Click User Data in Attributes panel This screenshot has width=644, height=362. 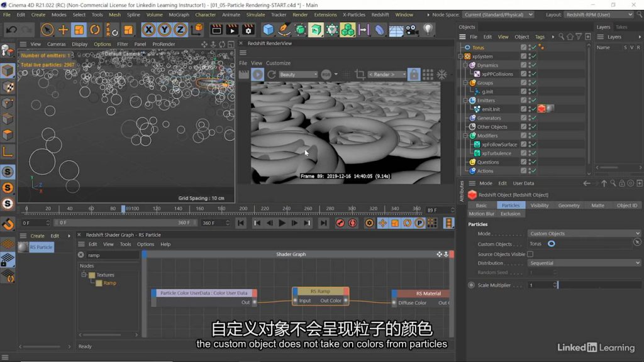[523, 184]
